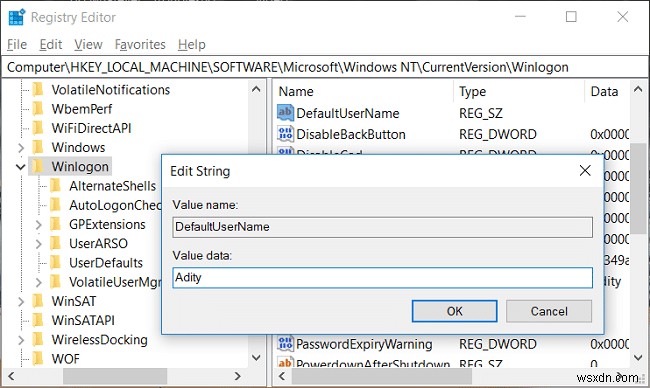Click the values pane horizontal scrollbar thumb

(382, 376)
